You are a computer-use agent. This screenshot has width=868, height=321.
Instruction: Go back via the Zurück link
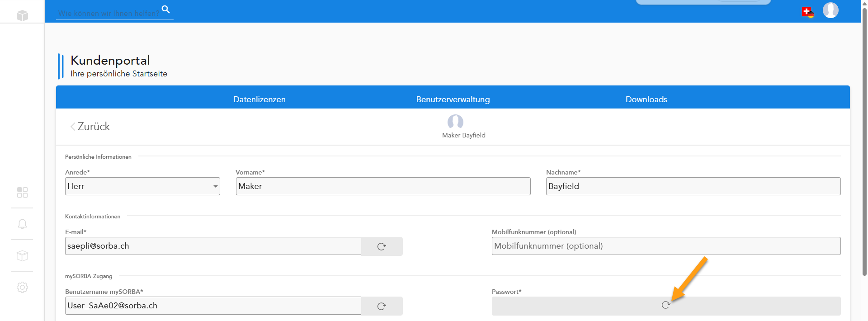pos(90,127)
